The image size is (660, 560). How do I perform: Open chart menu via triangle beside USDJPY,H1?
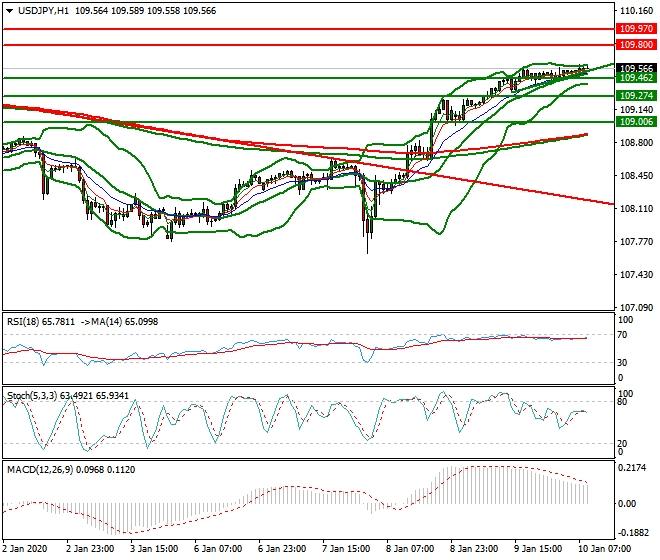tap(9, 11)
